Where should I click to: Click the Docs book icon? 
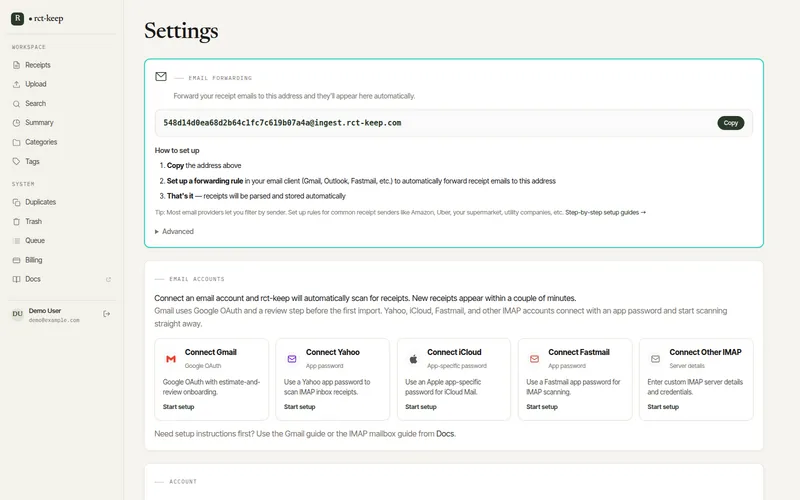coord(16,279)
